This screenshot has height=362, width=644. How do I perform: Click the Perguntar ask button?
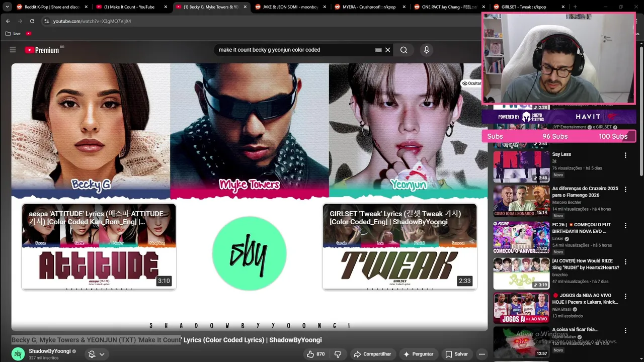point(418,354)
